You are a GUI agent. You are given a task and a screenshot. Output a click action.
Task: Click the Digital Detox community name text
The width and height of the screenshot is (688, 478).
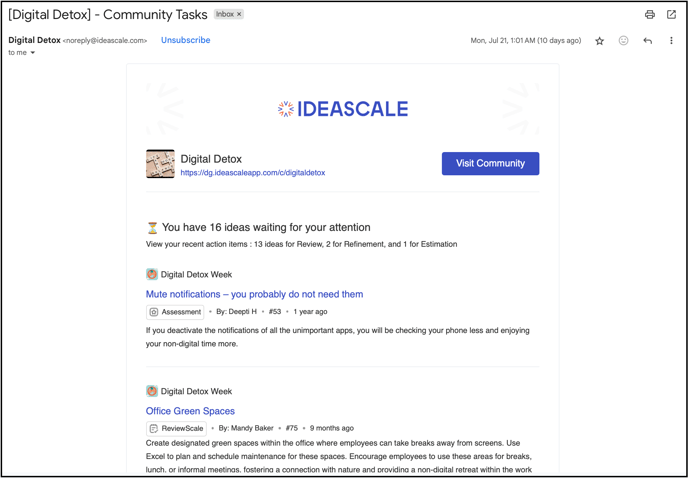pyautogui.click(x=211, y=159)
